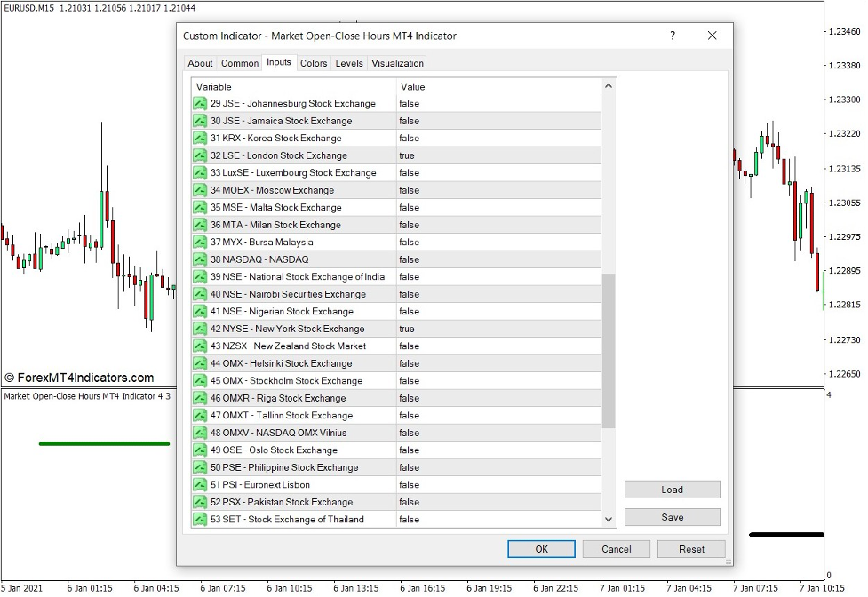Image resolution: width=868 pixels, height=597 pixels.
Task: Select '33 LuxSE - Luxembourg Stock Exchange' text
Action: pos(293,172)
